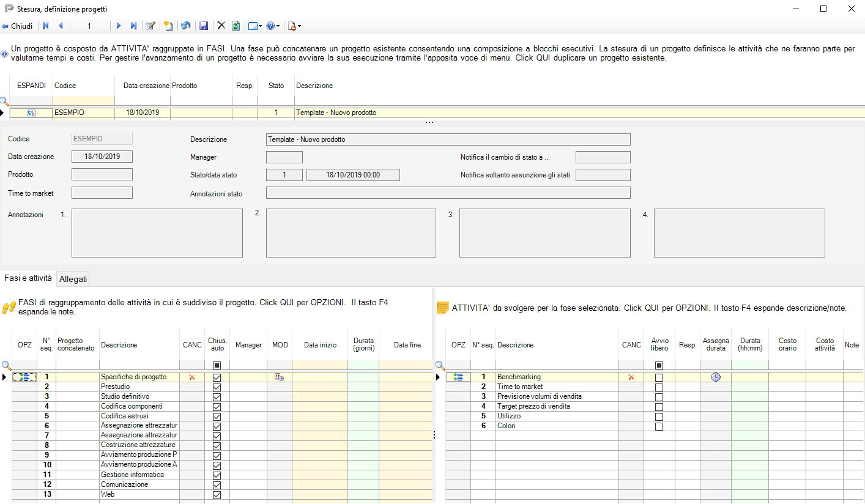Select the Costruzione attrezzature phase row
The height and width of the screenshot is (504, 865).
click(139, 445)
